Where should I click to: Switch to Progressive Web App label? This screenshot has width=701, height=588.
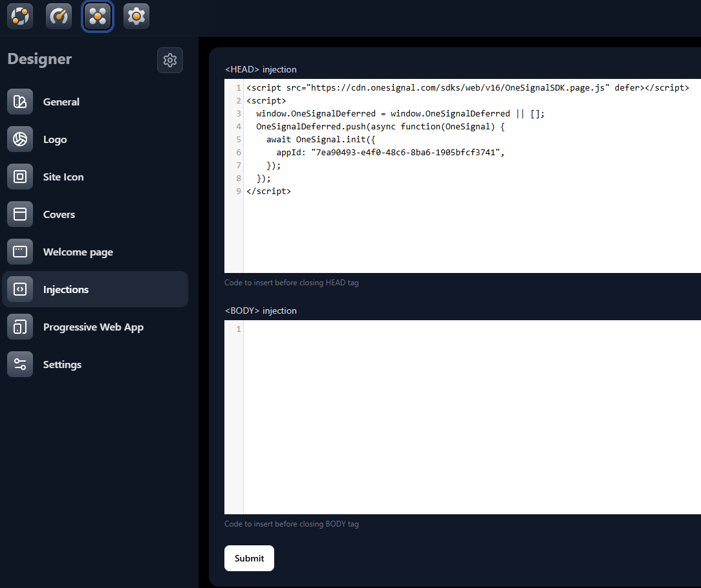click(x=93, y=327)
